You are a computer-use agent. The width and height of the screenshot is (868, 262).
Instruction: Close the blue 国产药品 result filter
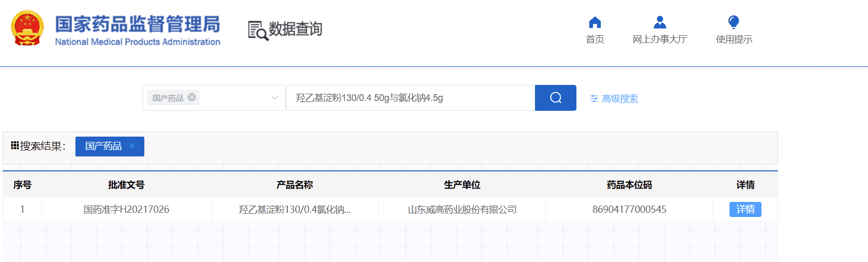pos(132,146)
